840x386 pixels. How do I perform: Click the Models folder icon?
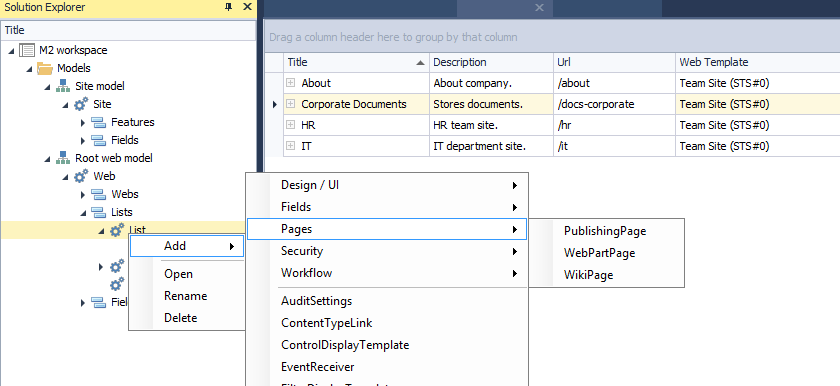[x=44, y=69]
